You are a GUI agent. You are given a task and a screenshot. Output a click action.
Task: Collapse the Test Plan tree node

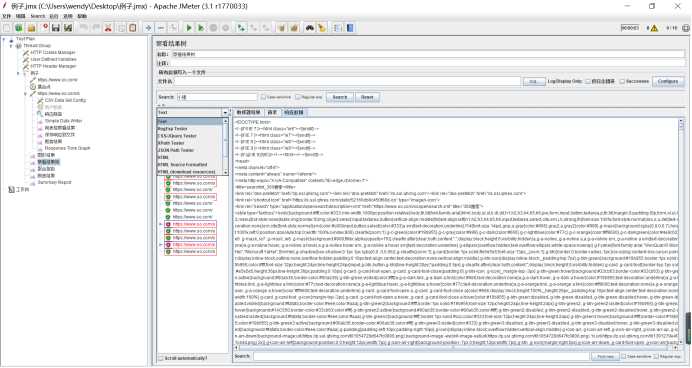(x=4, y=39)
